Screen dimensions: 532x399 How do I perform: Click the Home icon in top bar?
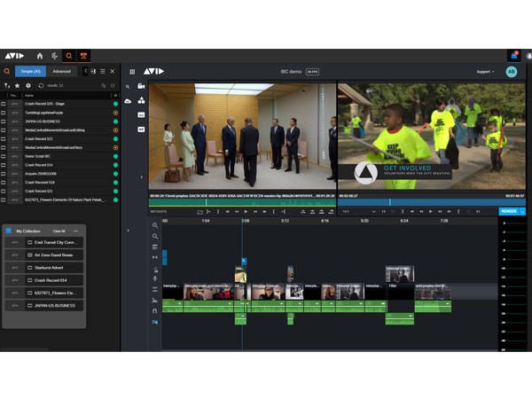click(40, 55)
